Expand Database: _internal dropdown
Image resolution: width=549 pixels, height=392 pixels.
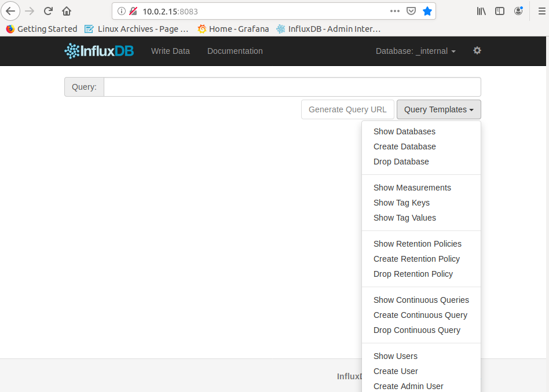click(x=416, y=51)
